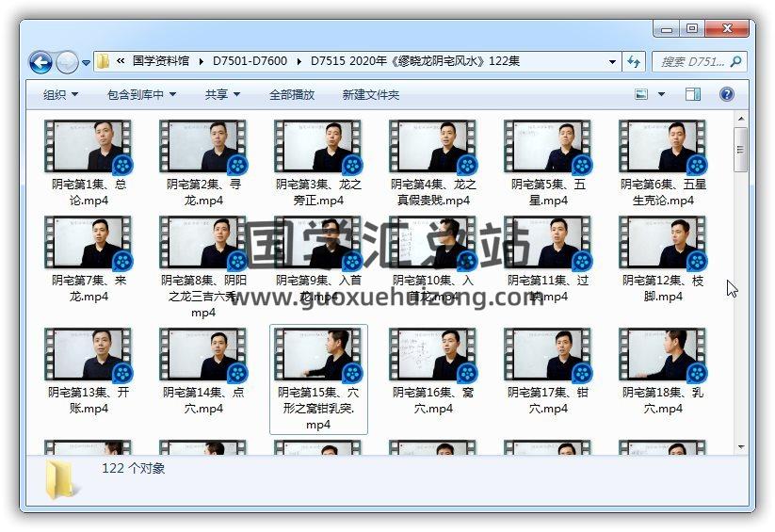The height and width of the screenshot is (532, 775).
Task: Click the scrollbar up arrow
Action: tap(740, 119)
